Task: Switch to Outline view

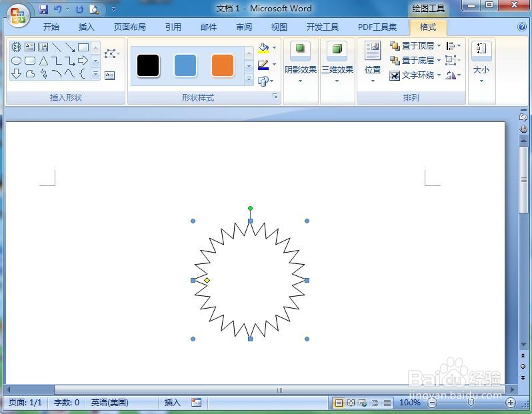Action: [x=375, y=403]
